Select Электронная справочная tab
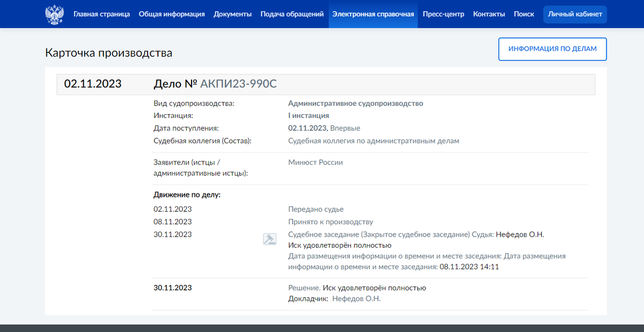644x332 pixels. [373, 14]
